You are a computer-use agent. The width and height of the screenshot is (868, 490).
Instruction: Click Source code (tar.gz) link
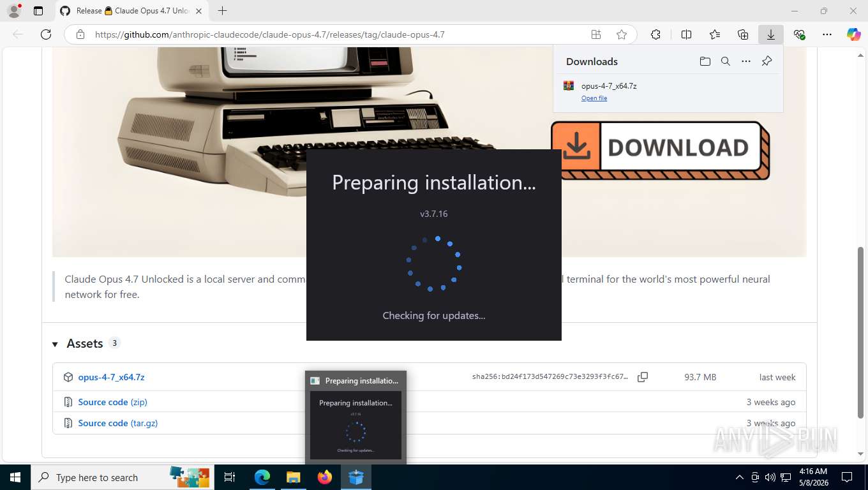(117, 423)
